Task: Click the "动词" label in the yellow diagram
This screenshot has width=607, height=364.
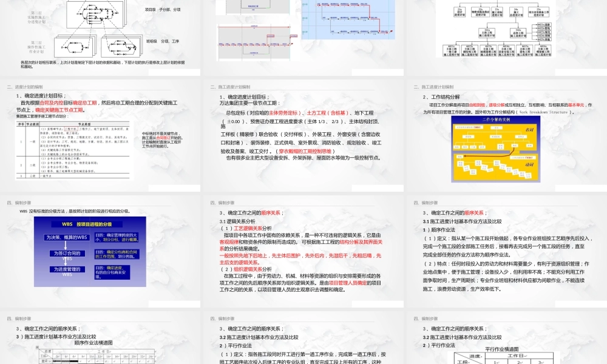Action: coord(529,165)
